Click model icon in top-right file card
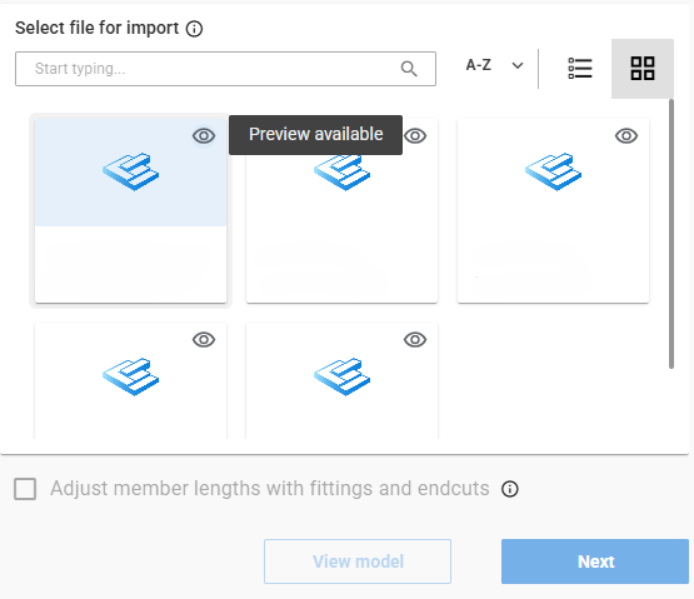The image size is (694, 599). [553, 171]
